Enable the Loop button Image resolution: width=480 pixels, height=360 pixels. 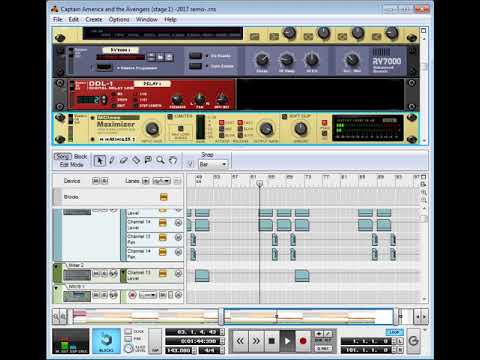[395, 332]
